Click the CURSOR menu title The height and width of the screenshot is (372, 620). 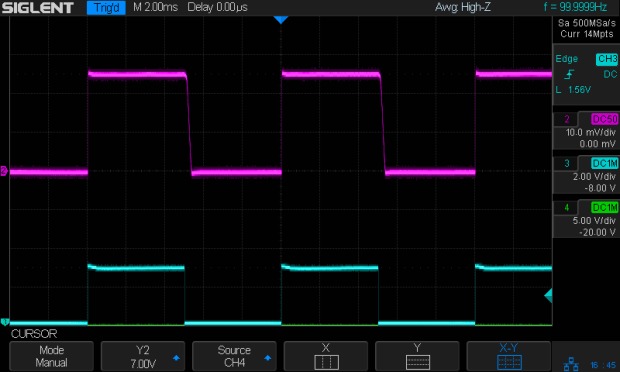coord(34,334)
